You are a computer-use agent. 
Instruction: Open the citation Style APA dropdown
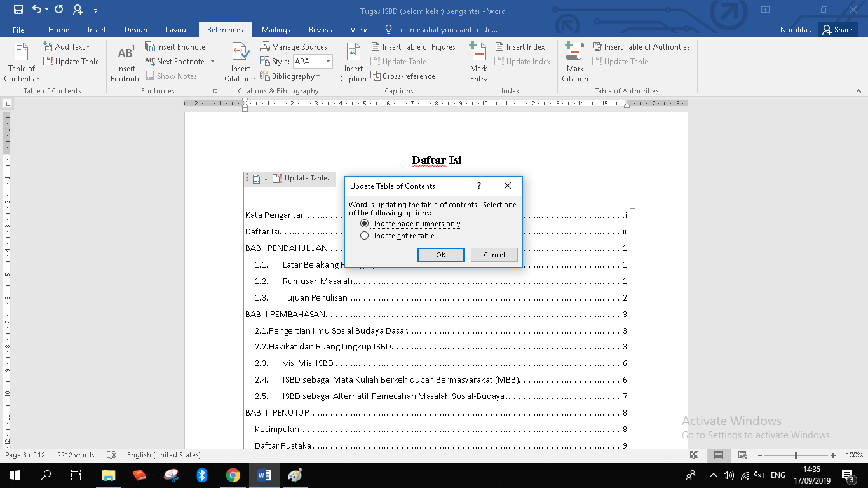click(x=328, y=62)
